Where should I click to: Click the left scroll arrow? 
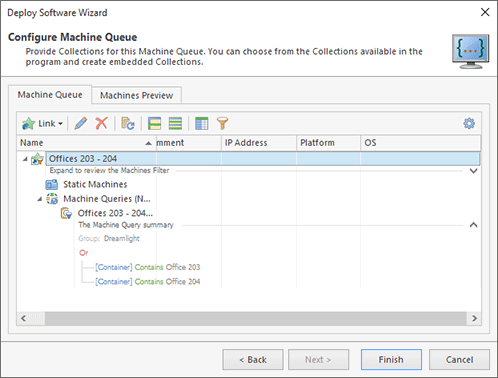pos(23,318)
